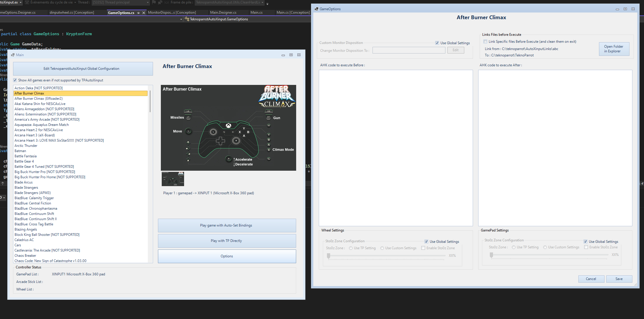The height and width of the screenshot is (319, 644).
Task: Click the After Burner Climax logo image
Action: [277, 96]
